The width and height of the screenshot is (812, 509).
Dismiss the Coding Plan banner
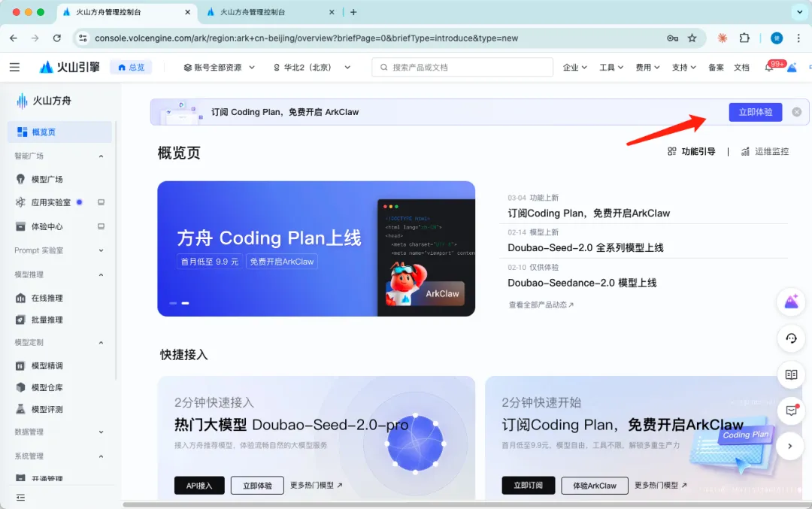click(796, 112)
